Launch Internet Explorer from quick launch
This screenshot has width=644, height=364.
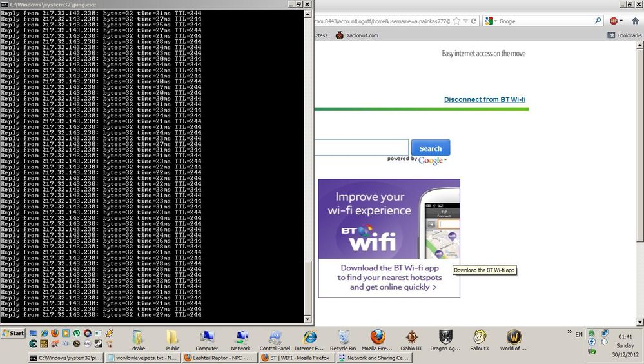44,333
